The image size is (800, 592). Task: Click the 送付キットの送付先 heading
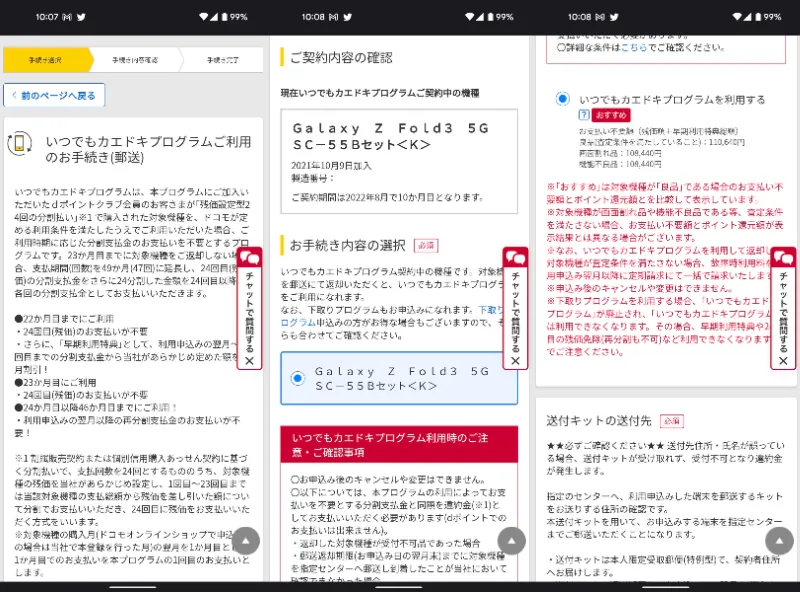coord(599,421)
